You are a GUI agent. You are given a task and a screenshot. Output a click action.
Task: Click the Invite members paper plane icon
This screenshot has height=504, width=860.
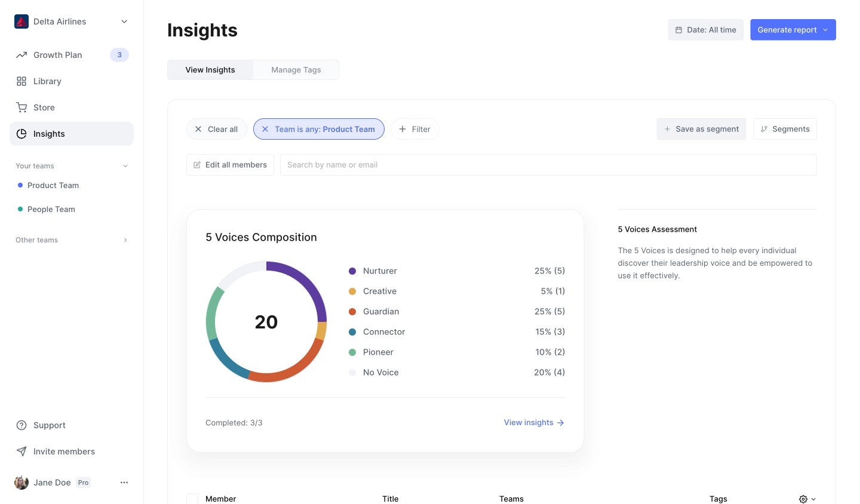21,451
